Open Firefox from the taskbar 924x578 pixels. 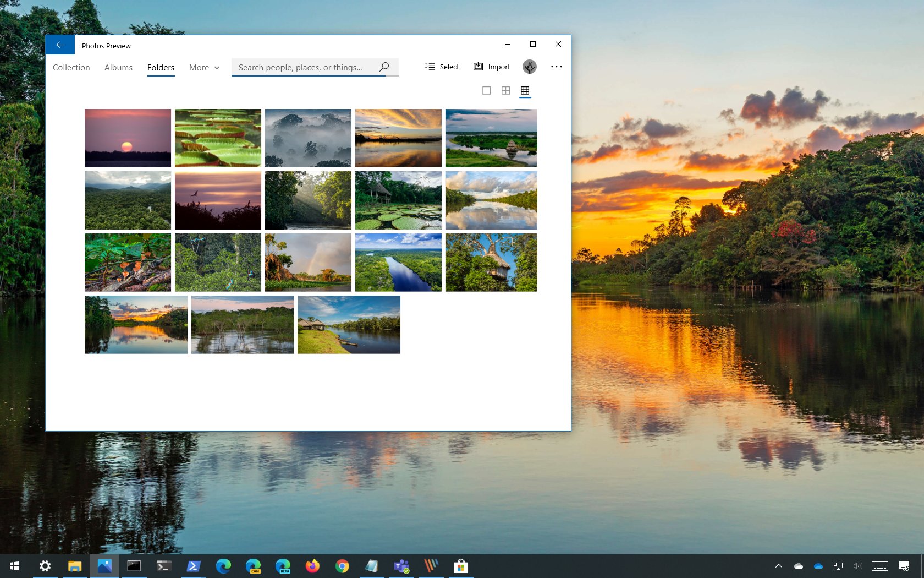(312, 566)
